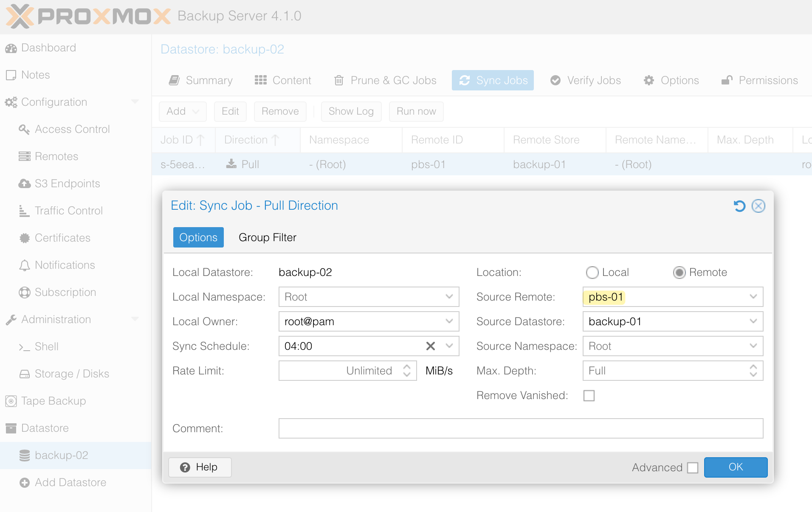Enable the Remove Vanished checkbox
Viewport: 812px width, 512px height.
tap(589, 396)
